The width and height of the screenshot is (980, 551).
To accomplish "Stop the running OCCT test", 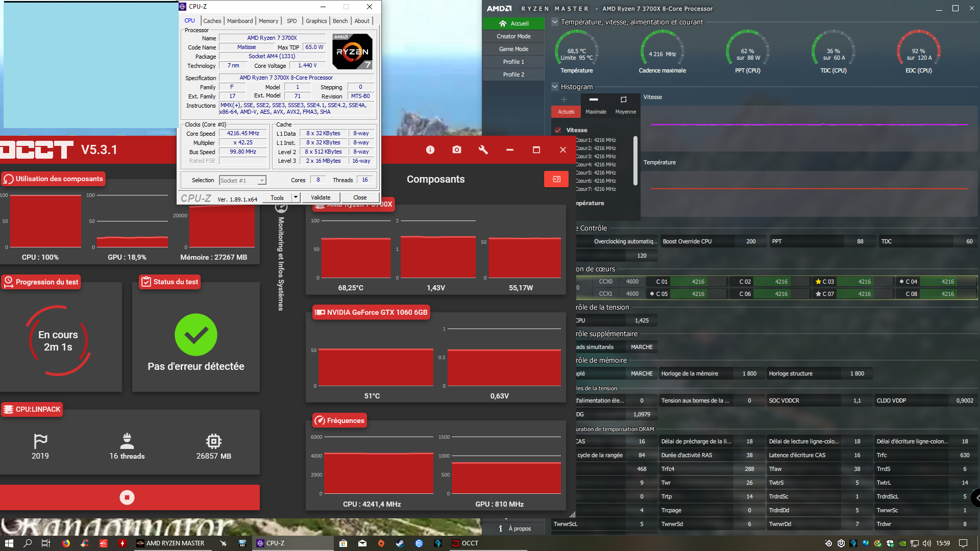I will [x=127, y=497].
